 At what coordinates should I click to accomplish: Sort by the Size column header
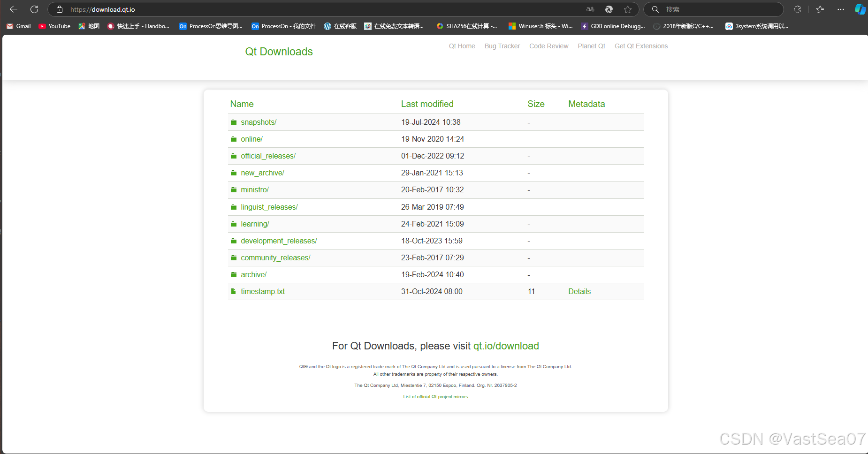tap(536, 104)
